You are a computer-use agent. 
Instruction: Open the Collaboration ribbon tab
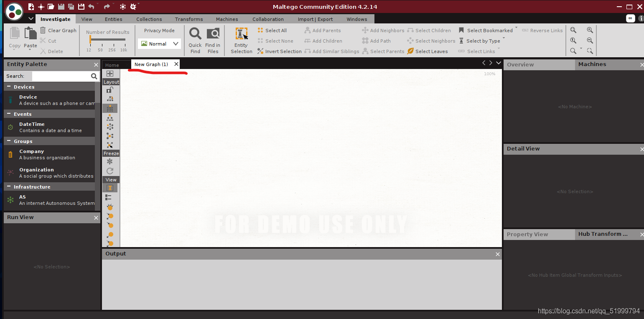point(268,19)
